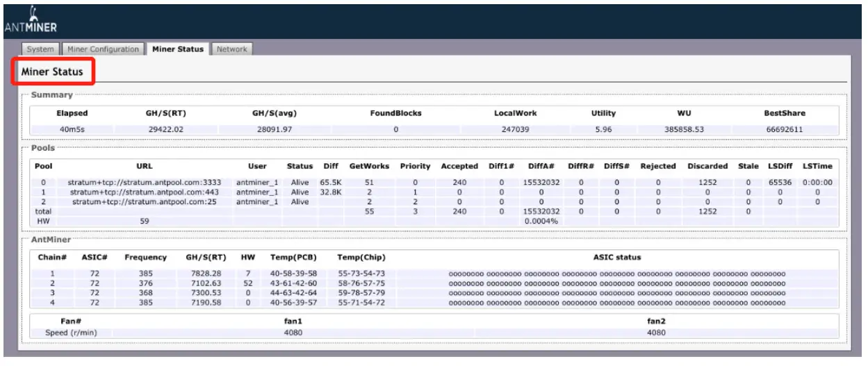Go to the Network tab
This screenshot has width=868, height=366.
point(231,49)
